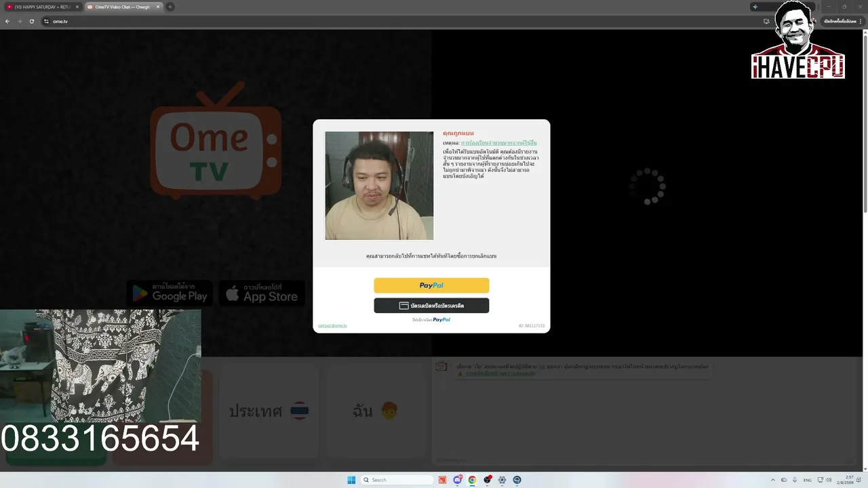Open the gender selector labeled ฉัน
Image resolution: width=868 pixels, height=488 pixels.
(x=374, y=411)
